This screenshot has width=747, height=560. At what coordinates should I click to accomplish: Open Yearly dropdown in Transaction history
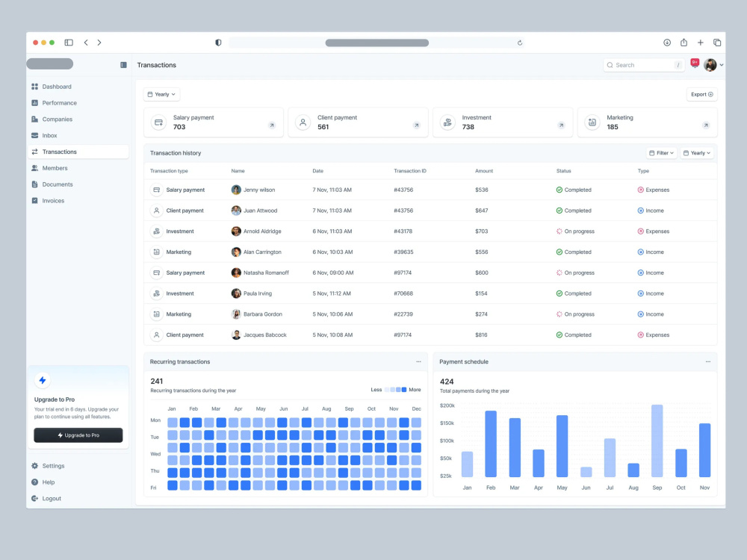696,153
